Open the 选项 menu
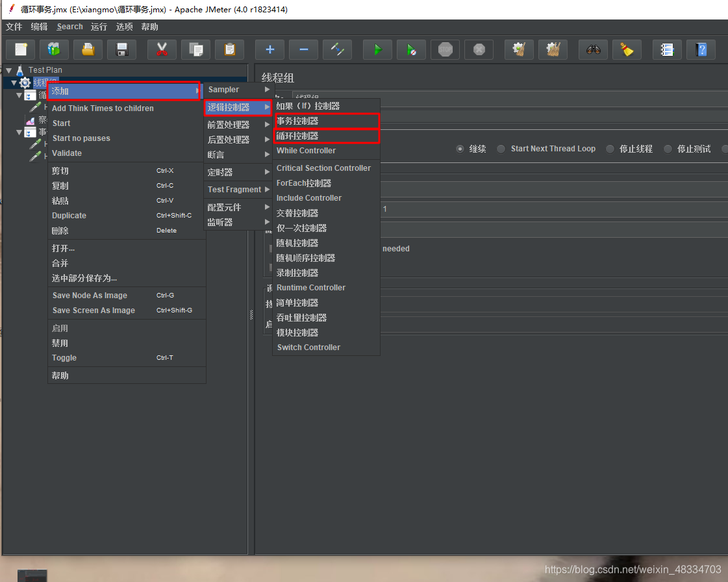This screenshot has height=582, width=728. (x=125, y=27)
